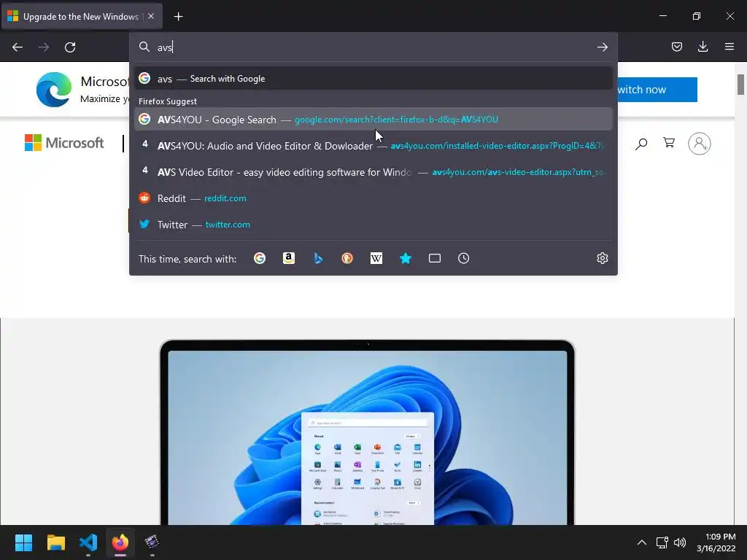The width and height of the screenshot is (747, 560).
Task: Open the Downloads panel
Action: click(x=703, y=47)
